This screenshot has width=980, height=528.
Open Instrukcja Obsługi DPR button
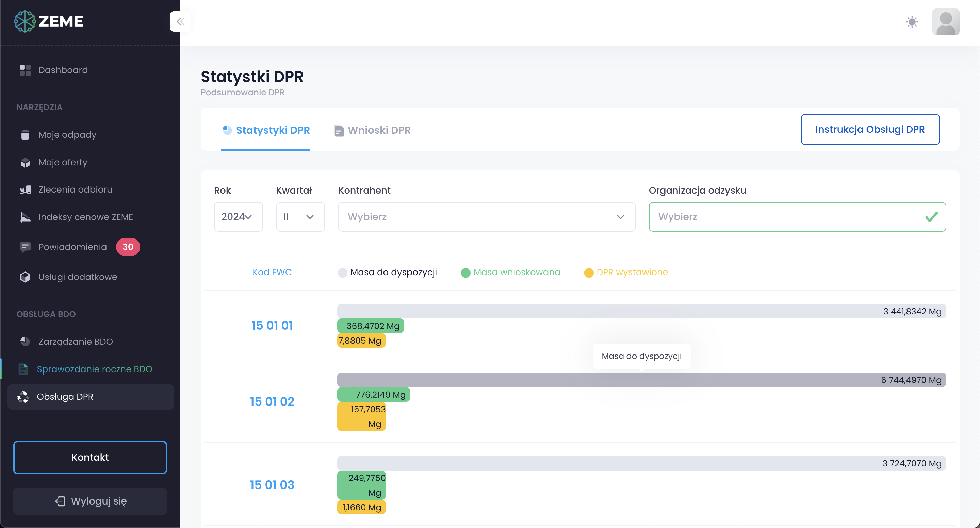point(870,129)
